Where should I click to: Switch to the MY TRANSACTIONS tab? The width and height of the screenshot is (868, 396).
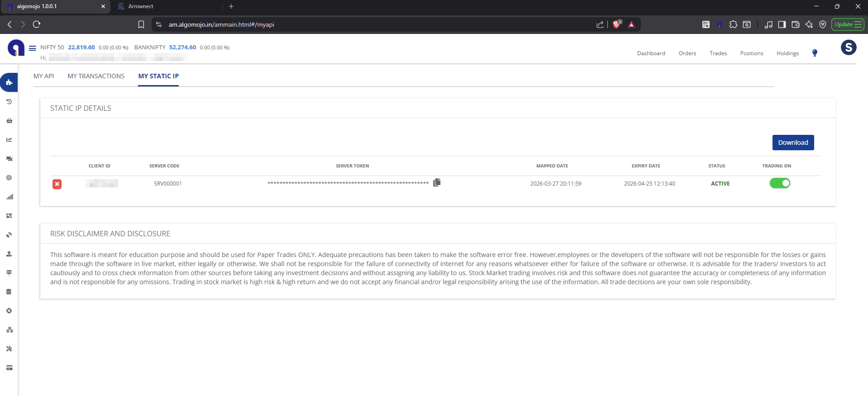96,76
